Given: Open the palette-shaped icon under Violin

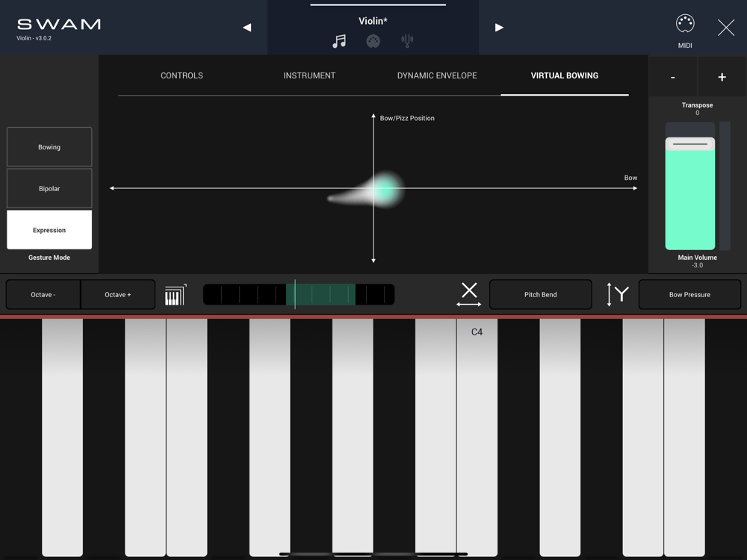Looking at the screenshot, I should [373, 41].
